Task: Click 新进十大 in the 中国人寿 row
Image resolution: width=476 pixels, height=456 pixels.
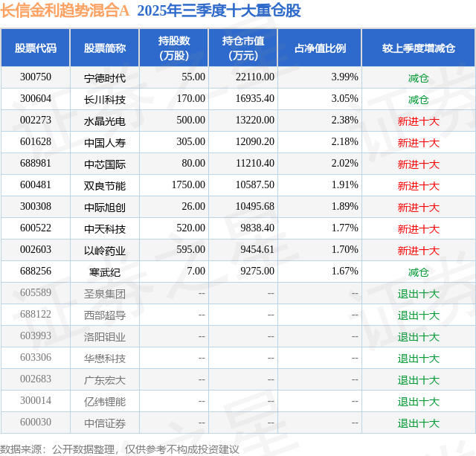Action: coord(418,143)
